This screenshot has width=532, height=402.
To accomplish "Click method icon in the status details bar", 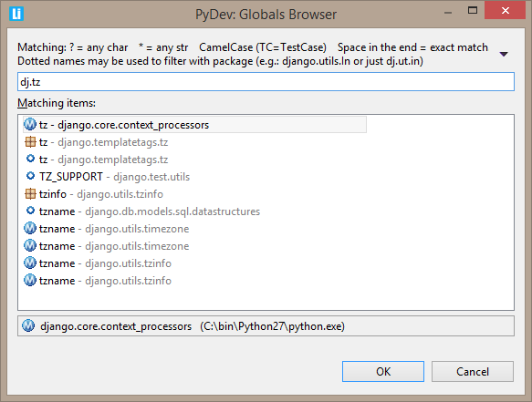I will pyautogui.click(x=28, y=325).
